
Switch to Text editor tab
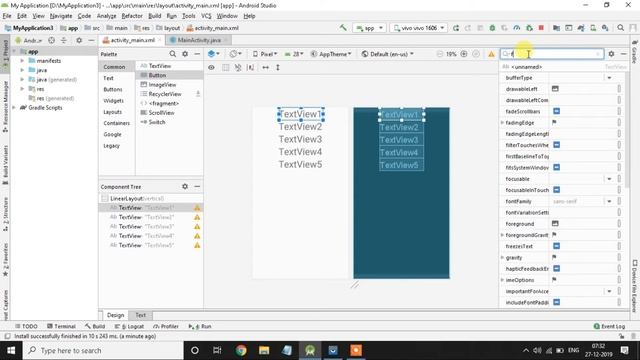click(x=140, y=315)
